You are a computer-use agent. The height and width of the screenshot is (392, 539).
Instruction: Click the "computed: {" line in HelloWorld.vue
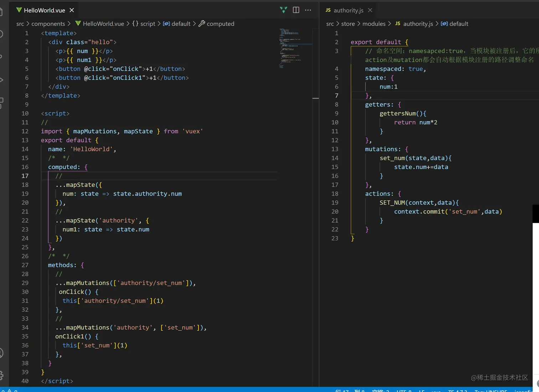point(68,167)
